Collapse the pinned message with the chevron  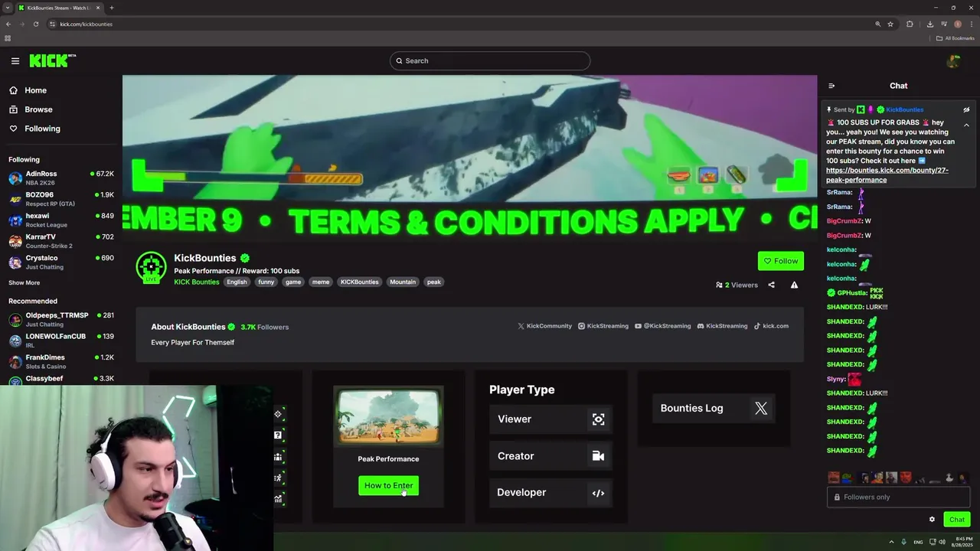pyautogui.click(x=966, y=125)
